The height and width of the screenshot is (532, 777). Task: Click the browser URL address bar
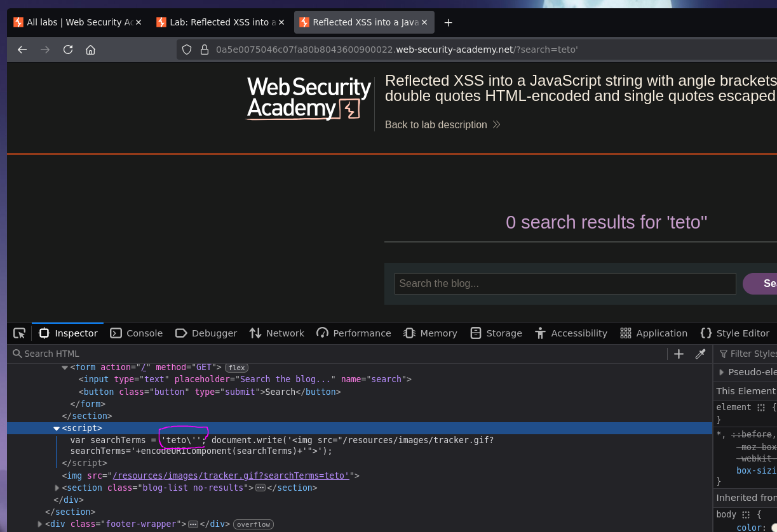pyautogui.click(x=476, y=50)
